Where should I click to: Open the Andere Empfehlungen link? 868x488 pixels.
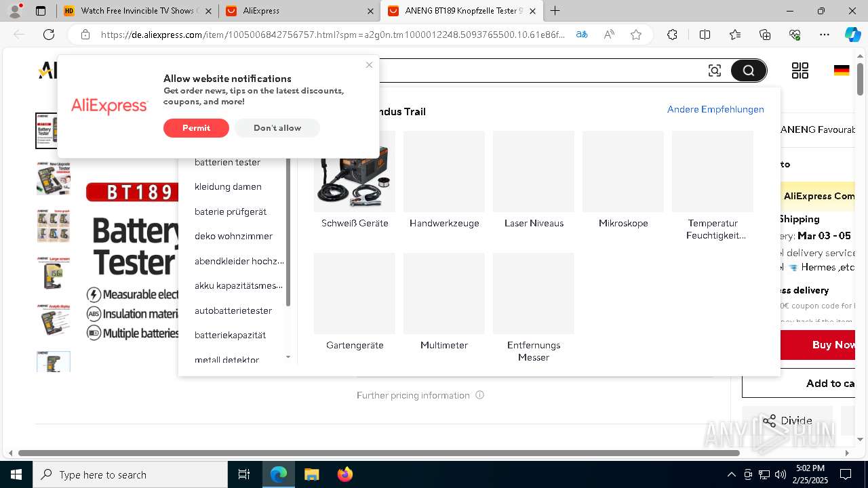(x=715, y=109)
